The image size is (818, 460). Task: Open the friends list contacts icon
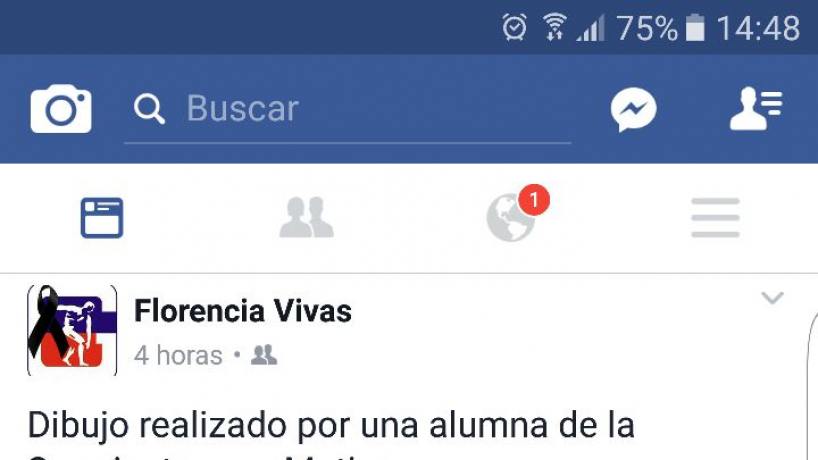756,108
